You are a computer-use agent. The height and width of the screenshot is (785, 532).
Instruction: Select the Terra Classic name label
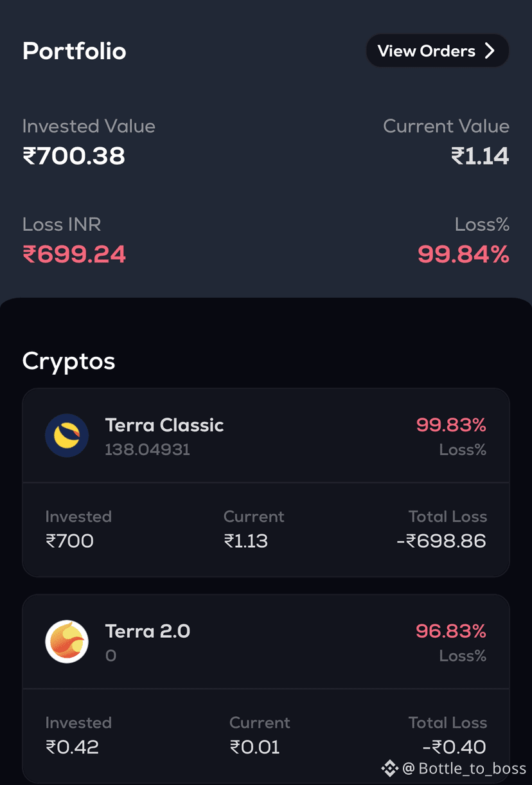click(x=164, y=425)
